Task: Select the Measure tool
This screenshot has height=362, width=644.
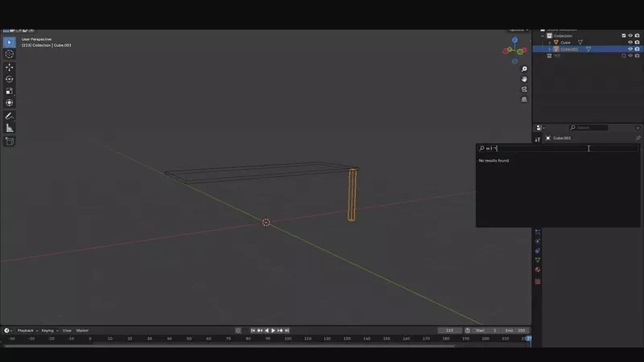Action: (x=10, y=129)
